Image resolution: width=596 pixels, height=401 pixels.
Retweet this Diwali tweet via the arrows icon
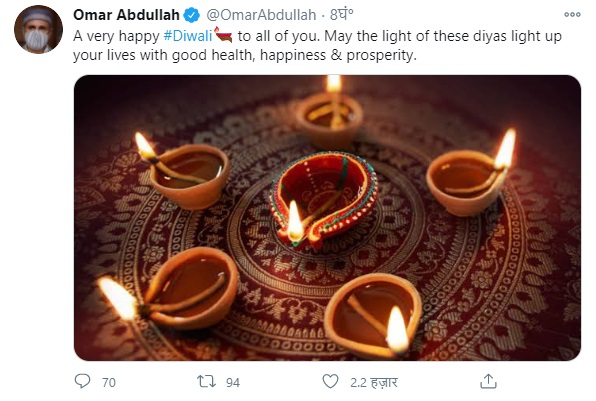[x=206, y=381]
